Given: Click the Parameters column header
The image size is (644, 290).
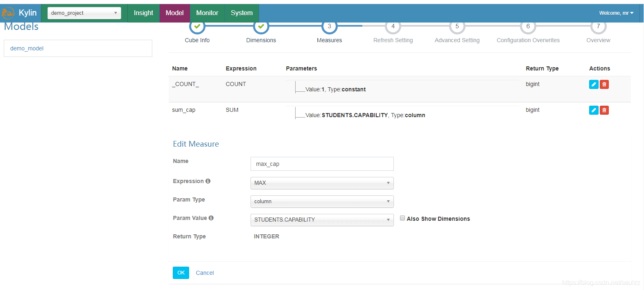Looking at the screenshot, I should pos(301,68).
